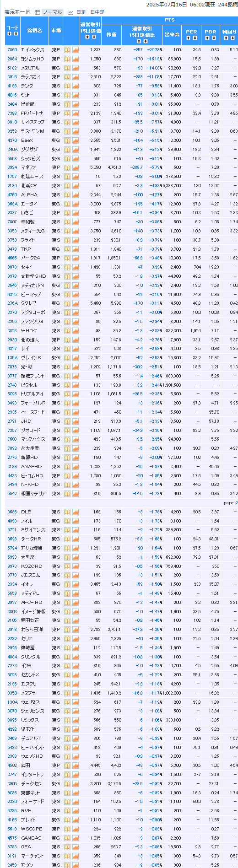The image size is (238, 868).
Task: Select company name メタプラ
Action: point(28,693)
